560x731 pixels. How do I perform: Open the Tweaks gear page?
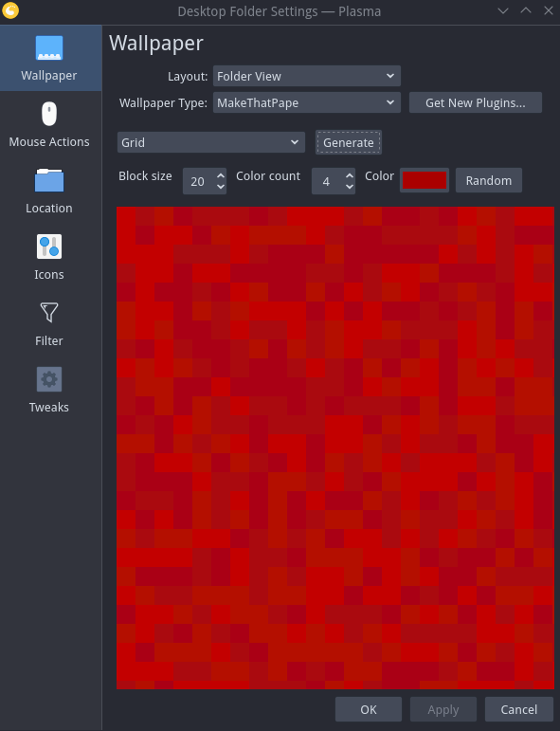coord(51,390)
